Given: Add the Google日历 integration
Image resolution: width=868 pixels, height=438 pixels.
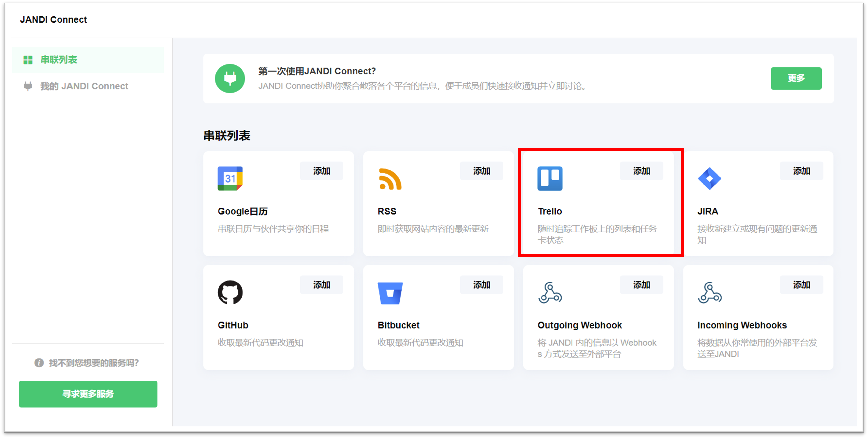Looking at the screenshot, I should coord(321,171).
